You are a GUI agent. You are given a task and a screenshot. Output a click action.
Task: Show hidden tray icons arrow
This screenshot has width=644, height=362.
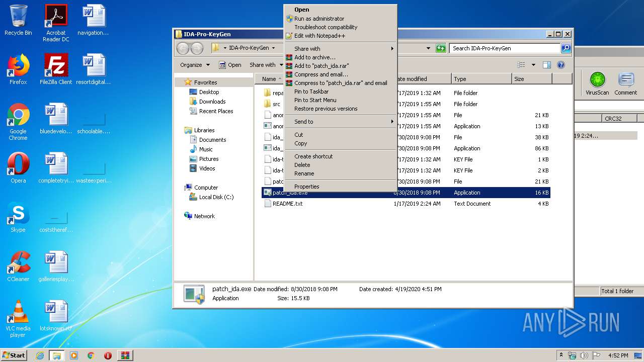point(561,355)
